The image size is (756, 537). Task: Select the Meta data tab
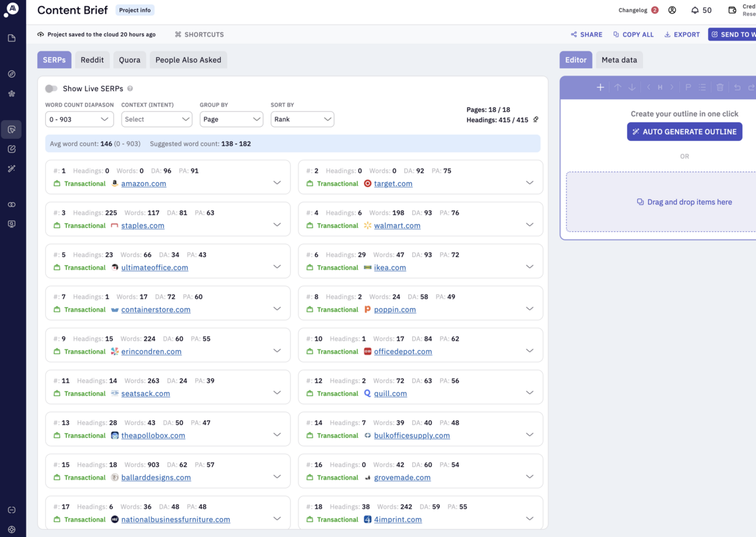click(x=620, y=60)
